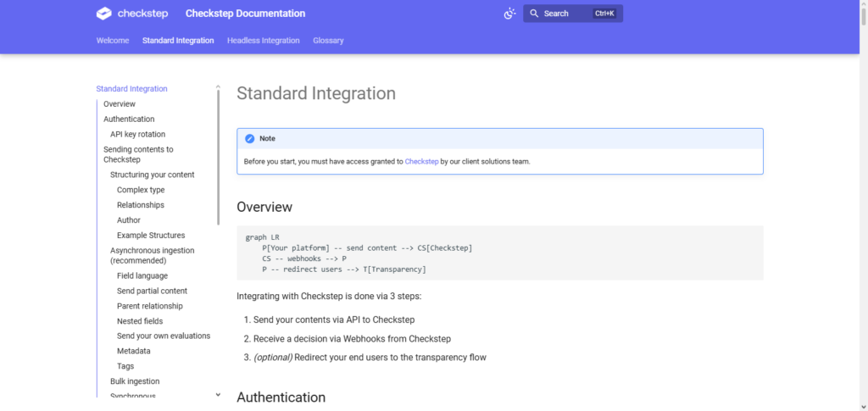
Task: Jump to Nested fields section
Action: point(140,321)
